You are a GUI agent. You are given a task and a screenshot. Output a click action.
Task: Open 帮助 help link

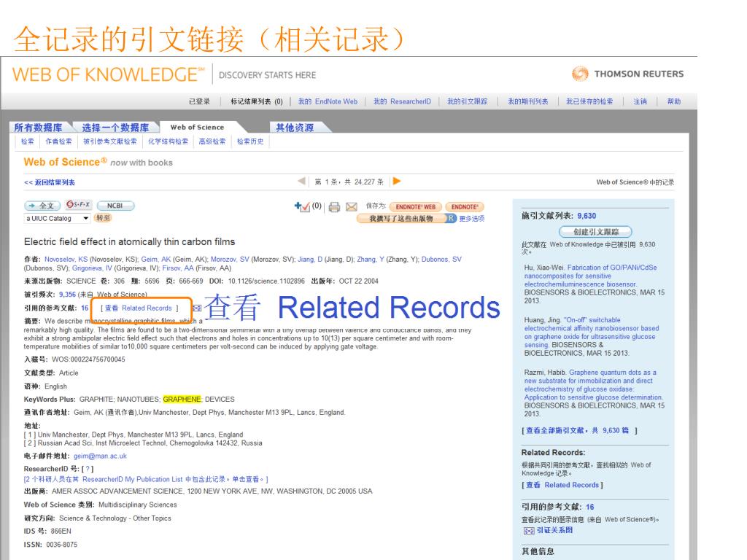click(x=673, y=101)
